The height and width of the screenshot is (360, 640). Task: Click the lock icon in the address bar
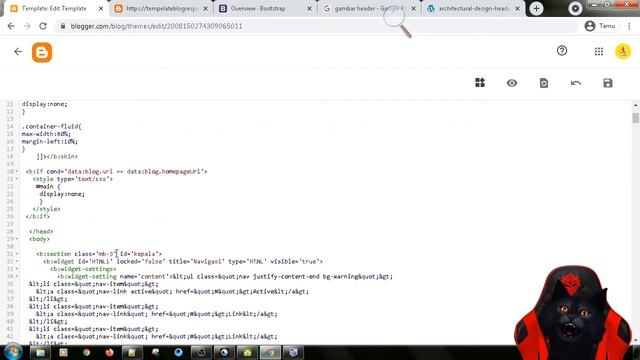tap(62, 26)
